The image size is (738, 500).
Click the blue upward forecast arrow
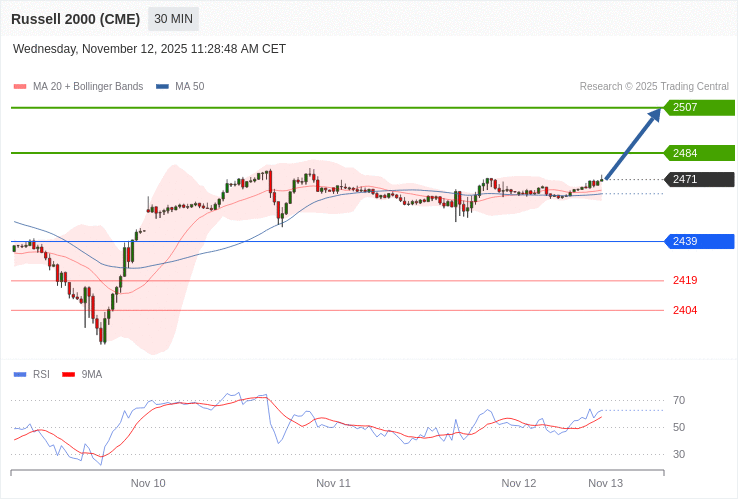pos(633,143)
